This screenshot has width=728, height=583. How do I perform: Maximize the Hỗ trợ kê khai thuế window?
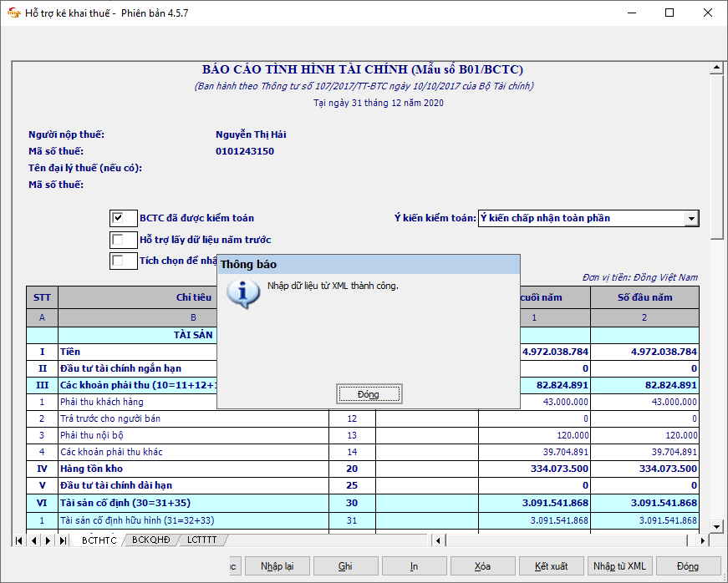669,13
